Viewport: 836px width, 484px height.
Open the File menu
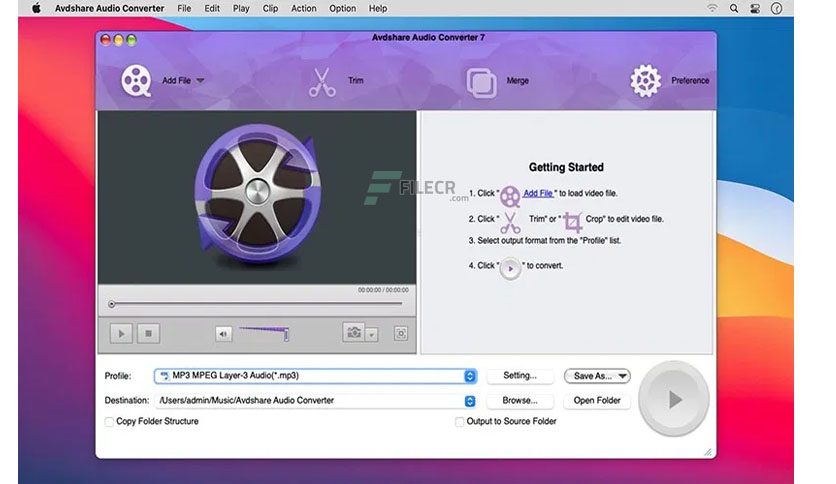(184, 9)
